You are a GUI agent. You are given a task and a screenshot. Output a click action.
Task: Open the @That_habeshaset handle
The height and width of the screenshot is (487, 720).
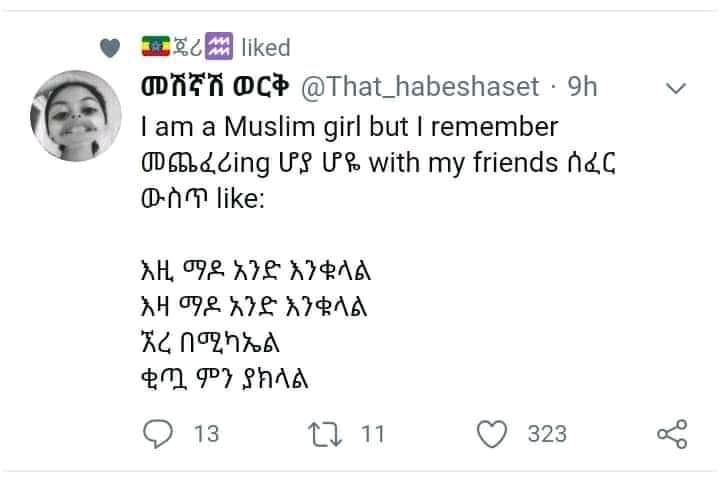coord(420,87)
